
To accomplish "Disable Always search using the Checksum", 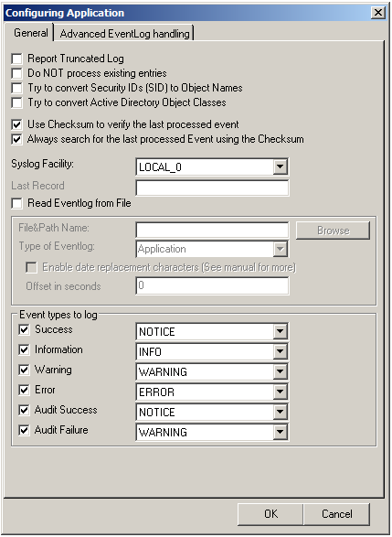I will click(16, 139).
